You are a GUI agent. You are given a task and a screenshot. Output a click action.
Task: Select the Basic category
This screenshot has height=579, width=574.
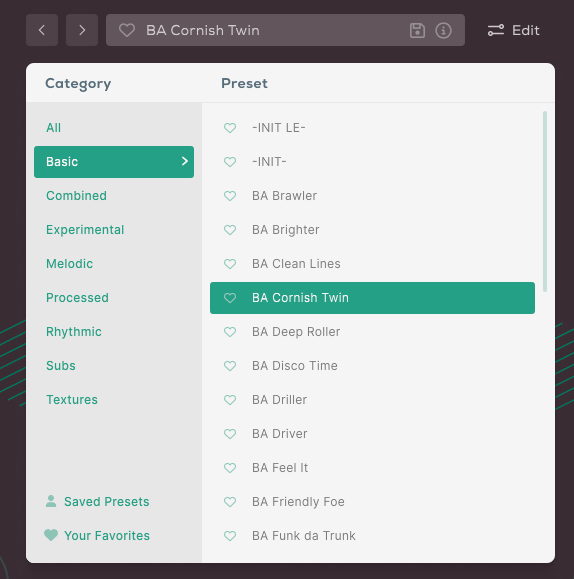pyautogui.click(x=114, y=162)
